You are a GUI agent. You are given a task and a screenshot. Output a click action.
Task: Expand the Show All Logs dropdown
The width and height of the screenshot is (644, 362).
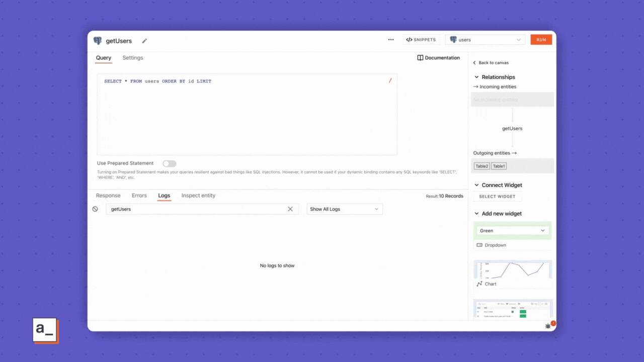[345, 209]
